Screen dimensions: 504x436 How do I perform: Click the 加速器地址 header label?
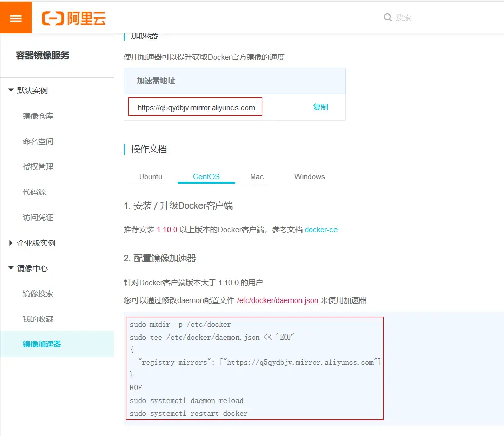(156, 81)
